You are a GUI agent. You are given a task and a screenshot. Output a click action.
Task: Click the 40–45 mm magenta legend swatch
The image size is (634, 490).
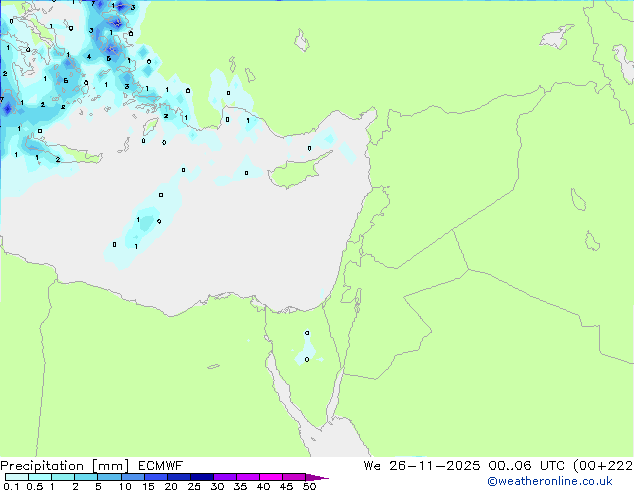[x=271, y=477]
